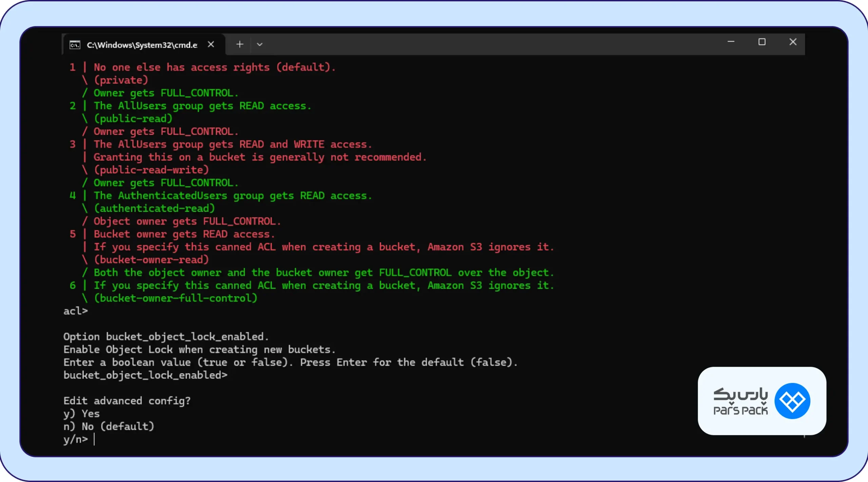Click the 'n) No (default)' option line
Screen dimensions: 868x482
(x=109, y=426)
